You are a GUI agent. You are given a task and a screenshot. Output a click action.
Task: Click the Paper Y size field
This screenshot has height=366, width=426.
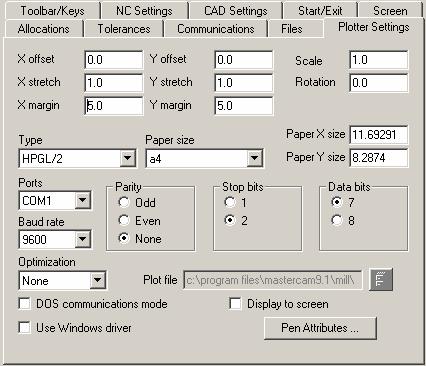[x=379, y=157]
